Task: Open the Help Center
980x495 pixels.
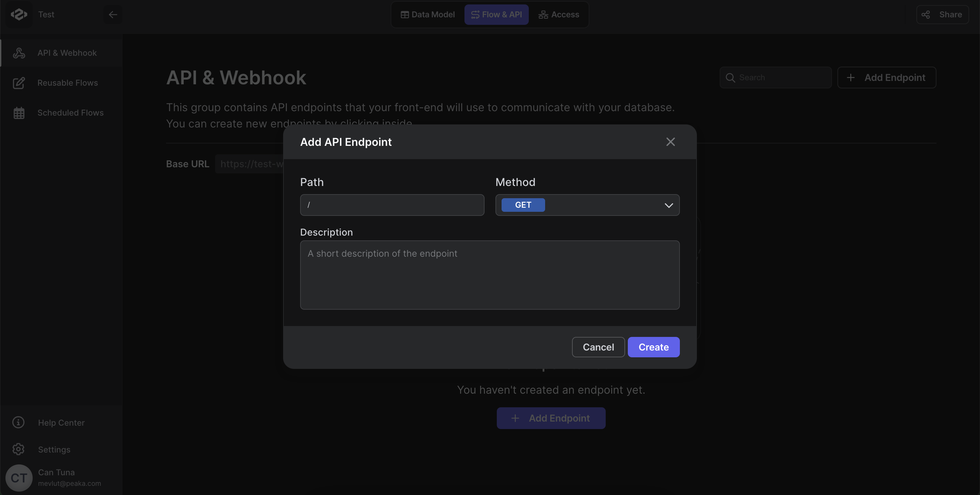Action: [x=61, y=423]
